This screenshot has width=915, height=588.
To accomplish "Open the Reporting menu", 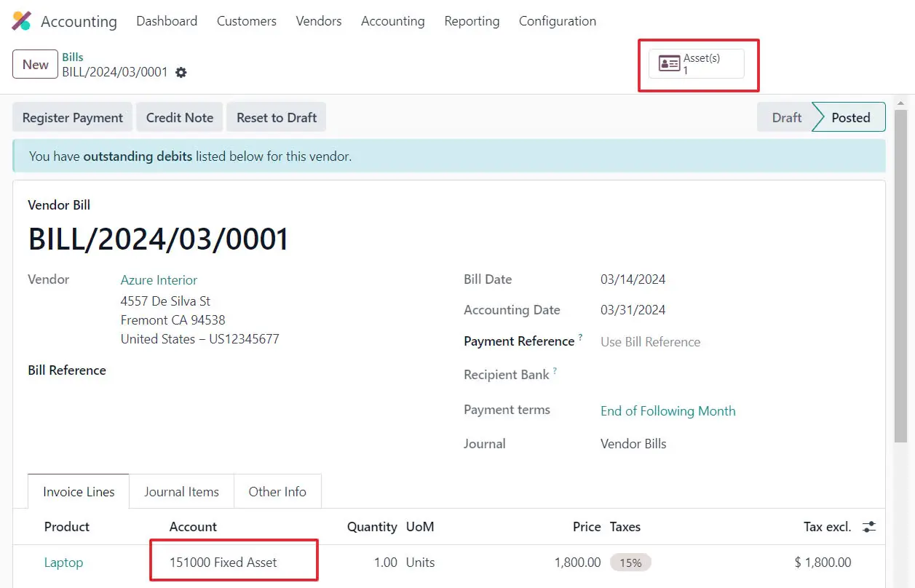I will (x=472, y=21).
